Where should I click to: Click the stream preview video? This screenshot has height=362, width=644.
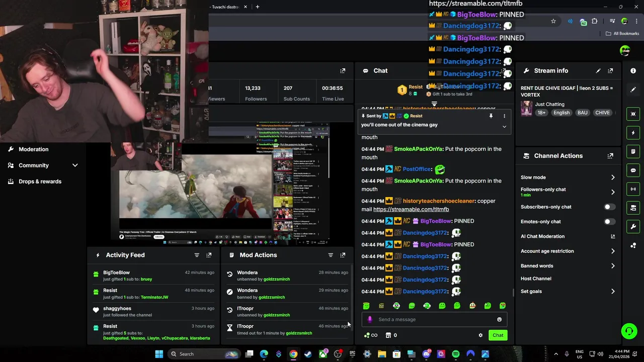click(x=220, y=184)
